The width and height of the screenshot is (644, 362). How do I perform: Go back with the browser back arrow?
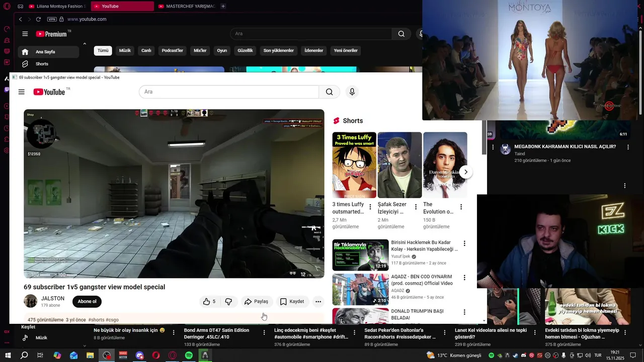pos(21,19)
